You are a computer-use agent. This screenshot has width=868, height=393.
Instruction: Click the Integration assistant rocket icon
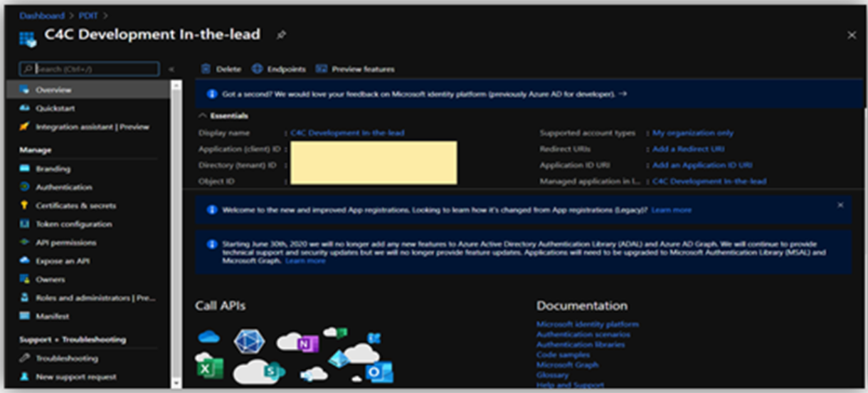coord(24,127)
